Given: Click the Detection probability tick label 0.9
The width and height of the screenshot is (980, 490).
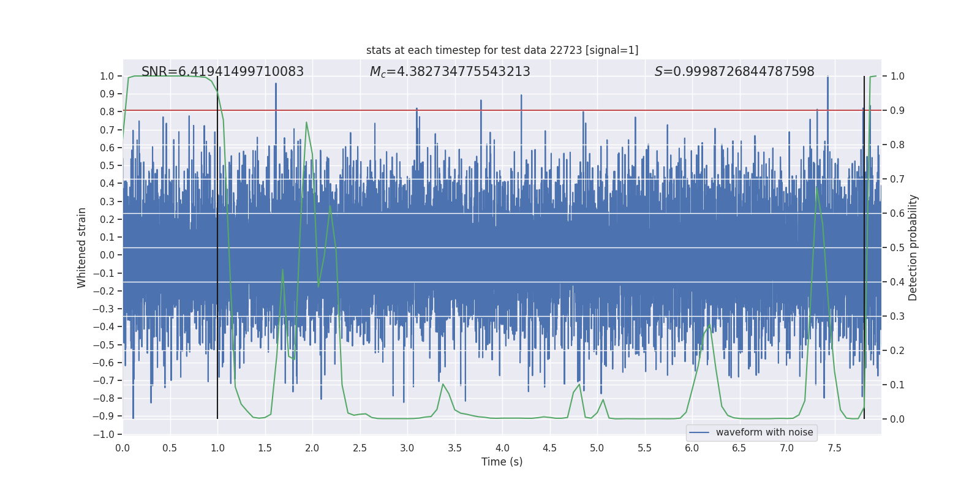Looking at the screenshot, I should (x=897, y=110).
